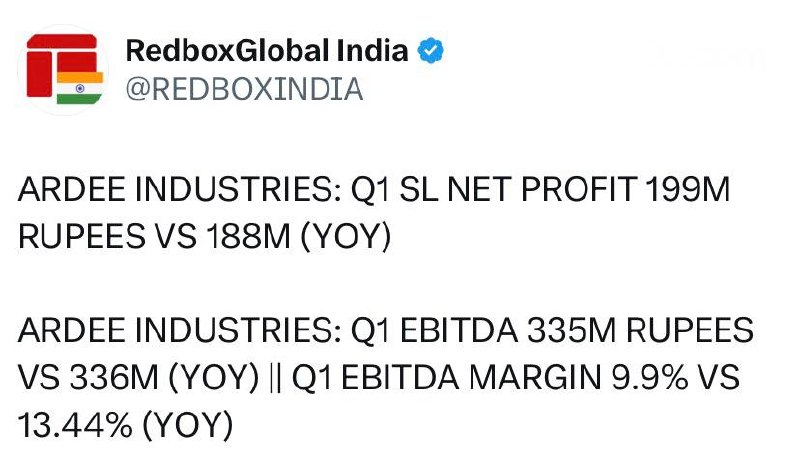The height and width of the screenshot is (458, 800).
Task: Click the double pipe separator in the tweet
Action: [275, 379]
